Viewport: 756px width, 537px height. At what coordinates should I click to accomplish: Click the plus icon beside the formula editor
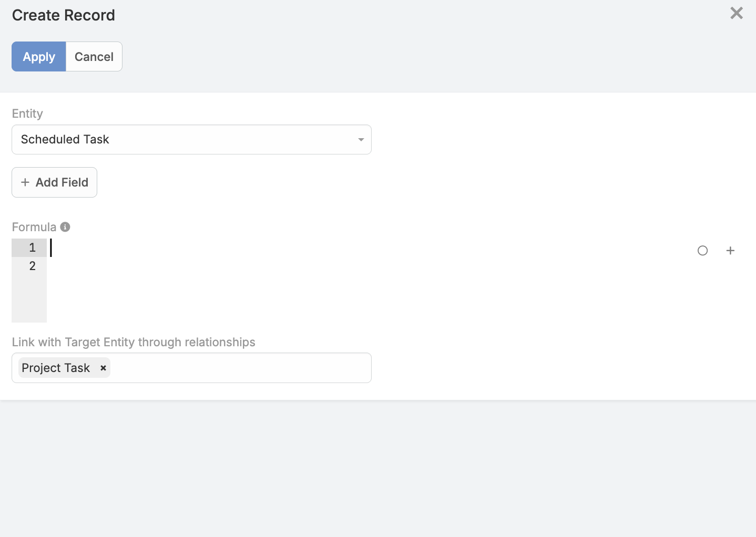730,251
